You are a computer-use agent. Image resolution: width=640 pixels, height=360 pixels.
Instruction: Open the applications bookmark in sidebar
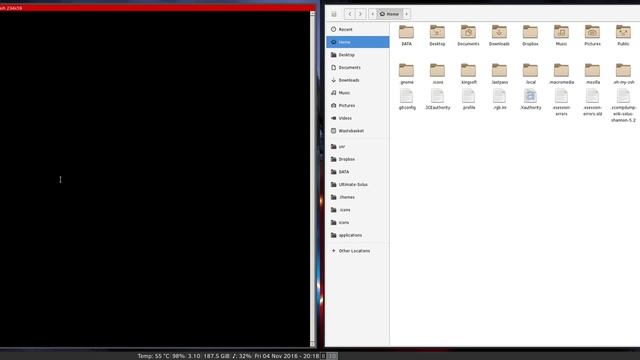tap(358, 235)
